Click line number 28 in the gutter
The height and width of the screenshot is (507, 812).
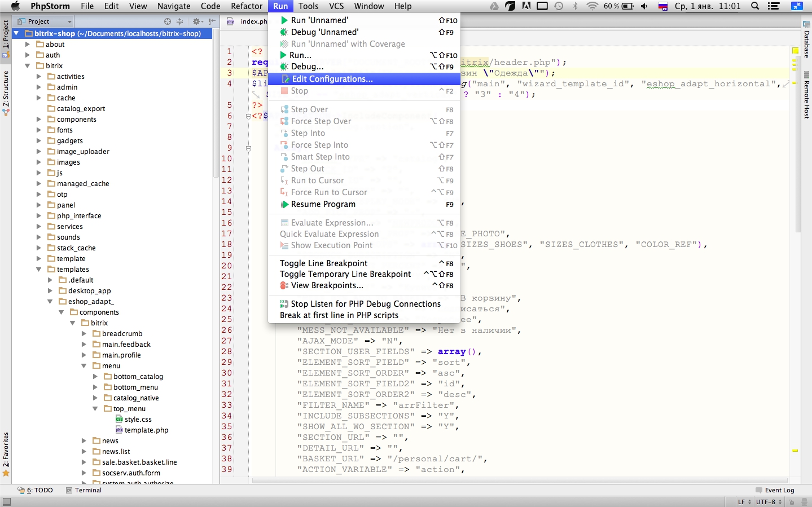pos(227,351)
